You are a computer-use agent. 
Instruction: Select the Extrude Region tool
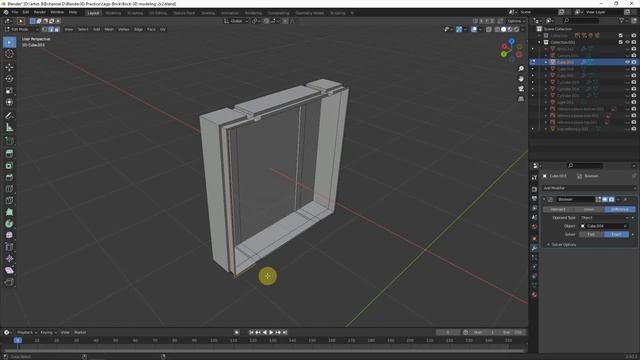[x=9, y=153]
